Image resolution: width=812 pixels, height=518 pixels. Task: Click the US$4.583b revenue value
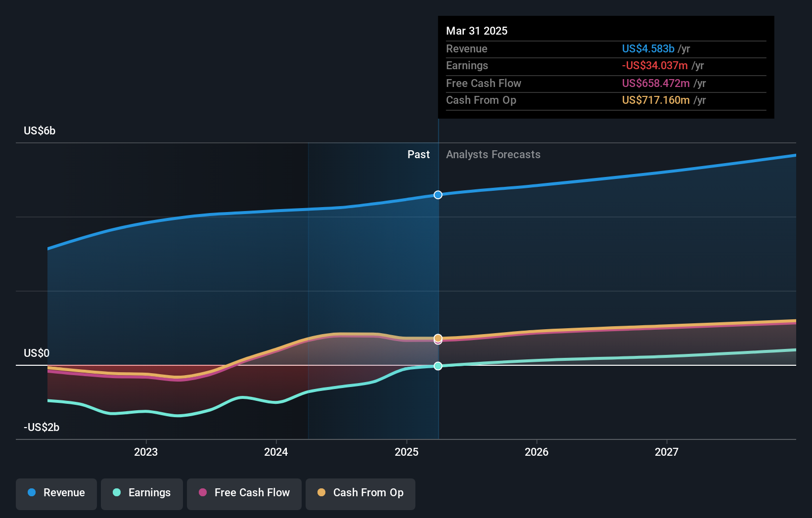tap(648, 48)
